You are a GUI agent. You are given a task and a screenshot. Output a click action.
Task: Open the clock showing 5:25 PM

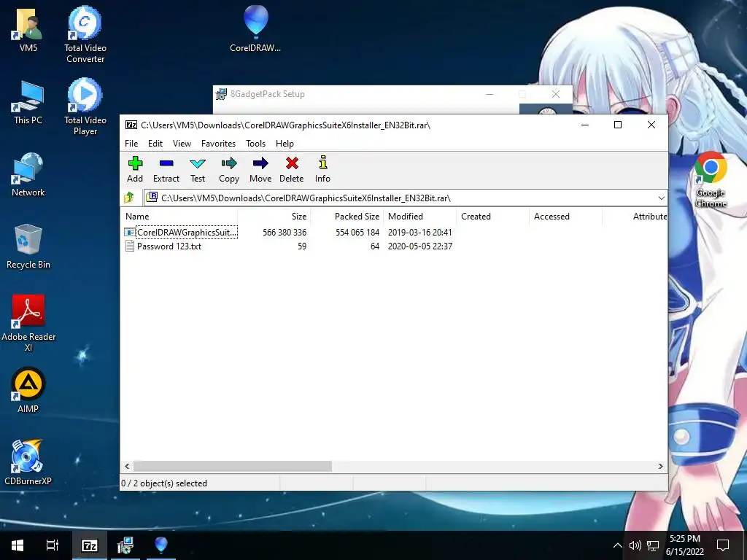click(684, 545)
